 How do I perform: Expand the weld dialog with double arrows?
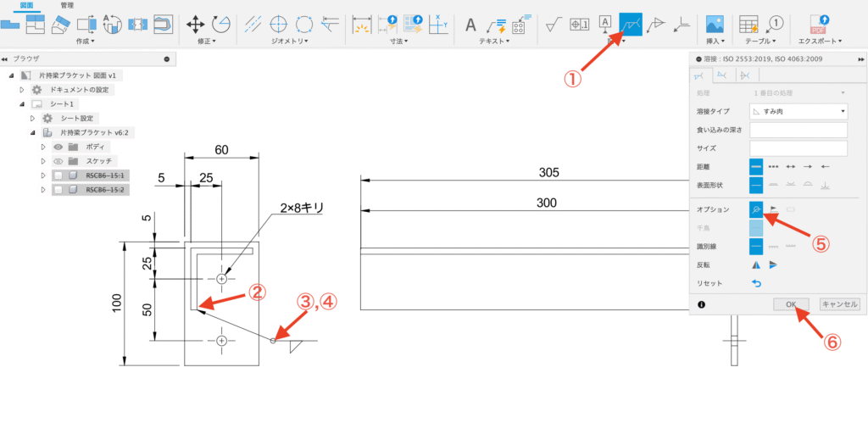pos(861,58)
